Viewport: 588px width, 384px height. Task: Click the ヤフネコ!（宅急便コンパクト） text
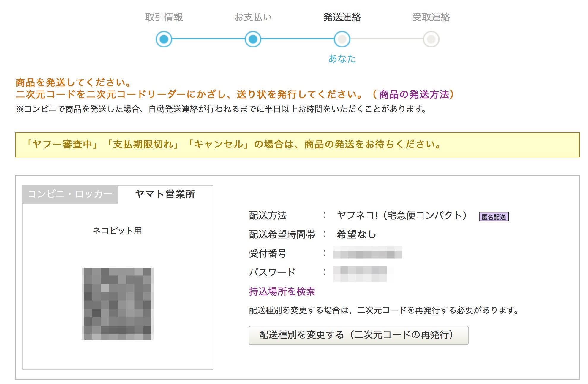coord(402,215)
